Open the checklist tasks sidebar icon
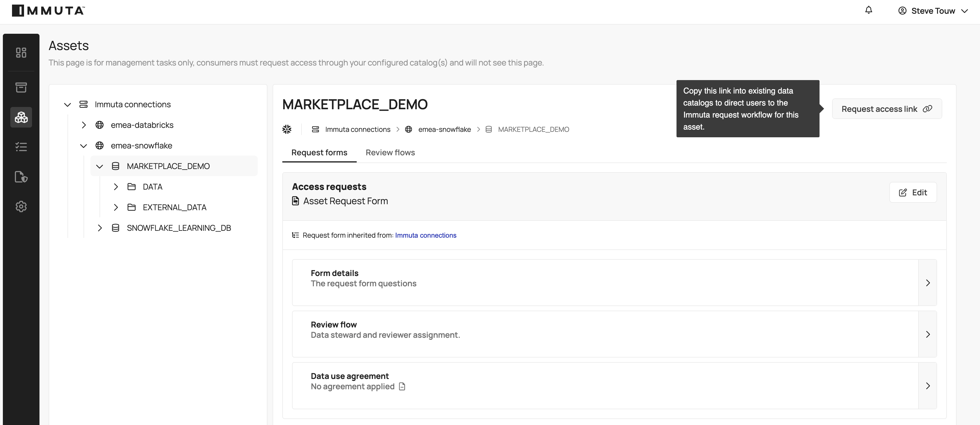980x425 pixels. pos(21,147)
